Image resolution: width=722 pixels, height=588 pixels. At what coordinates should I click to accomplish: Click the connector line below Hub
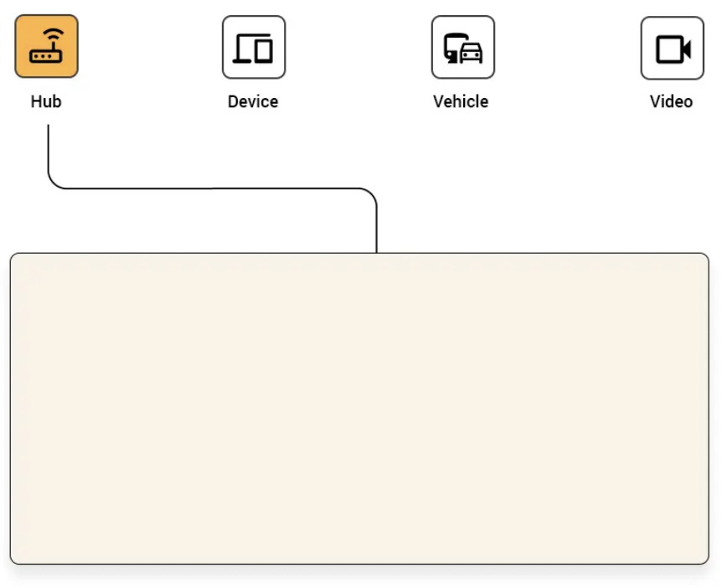(x=48, y=151)
